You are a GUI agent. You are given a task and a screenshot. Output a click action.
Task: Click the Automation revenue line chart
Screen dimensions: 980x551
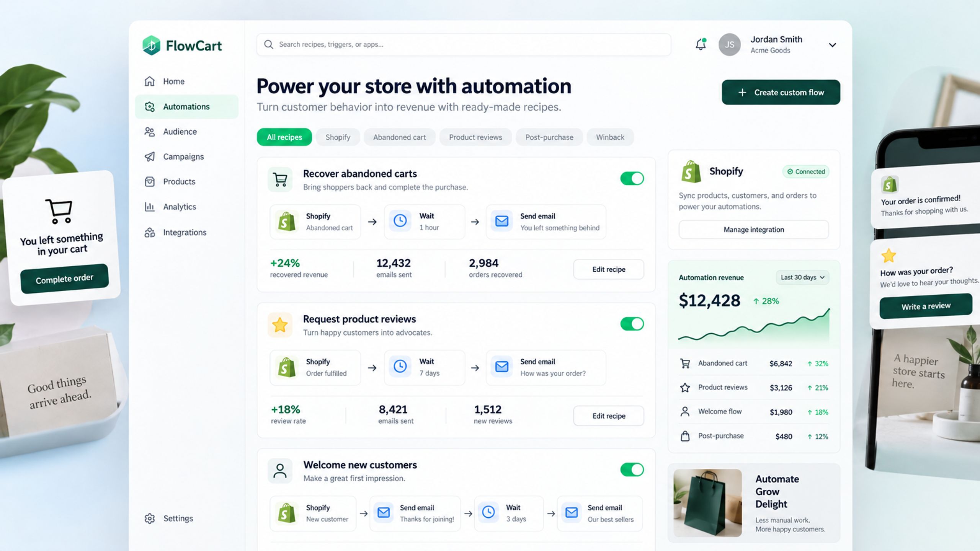754,324
